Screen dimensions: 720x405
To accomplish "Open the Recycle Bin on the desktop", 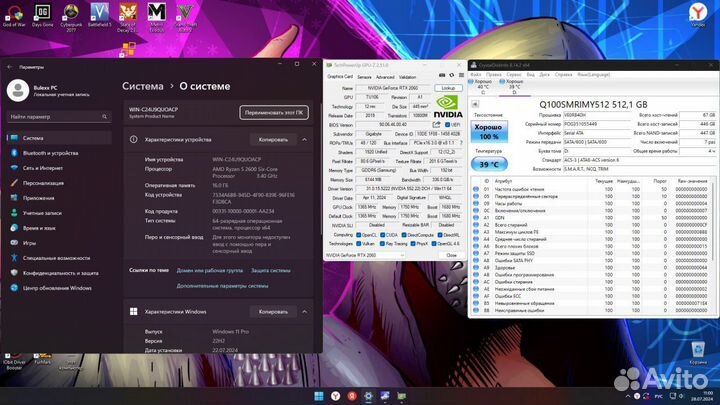I will point(698,354).
